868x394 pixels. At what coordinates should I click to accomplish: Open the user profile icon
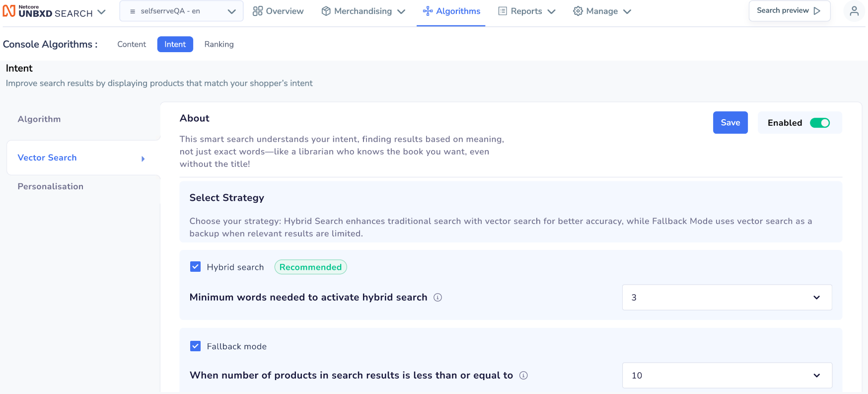coord(854,11)
